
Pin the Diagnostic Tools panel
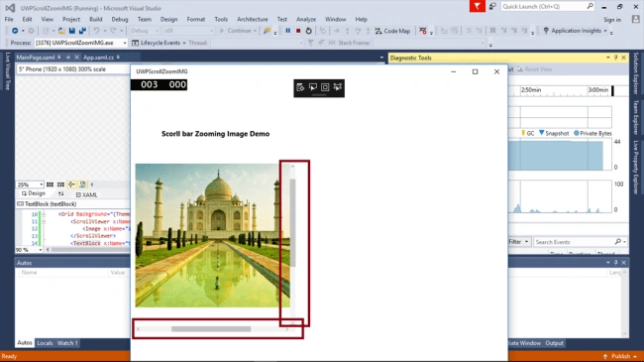point(615,58)
